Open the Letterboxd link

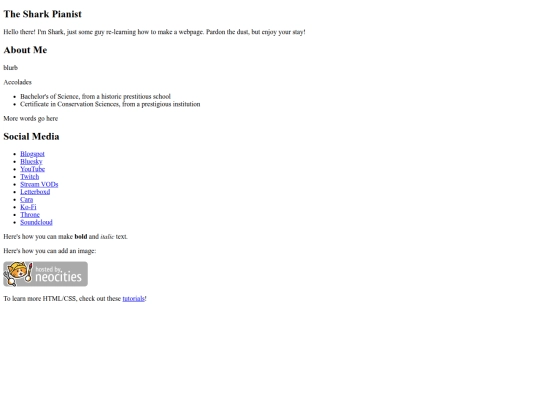tap(35, 192)
